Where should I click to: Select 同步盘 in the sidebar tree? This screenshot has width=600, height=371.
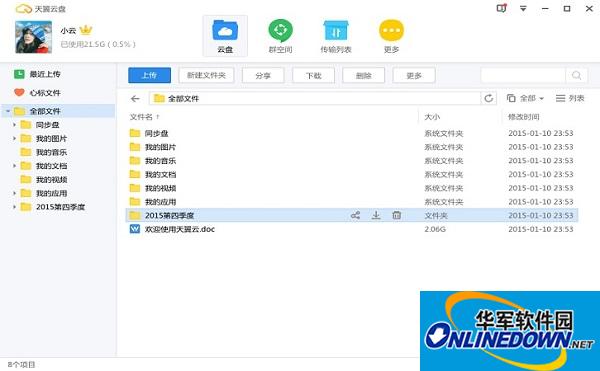coord(40,125)
